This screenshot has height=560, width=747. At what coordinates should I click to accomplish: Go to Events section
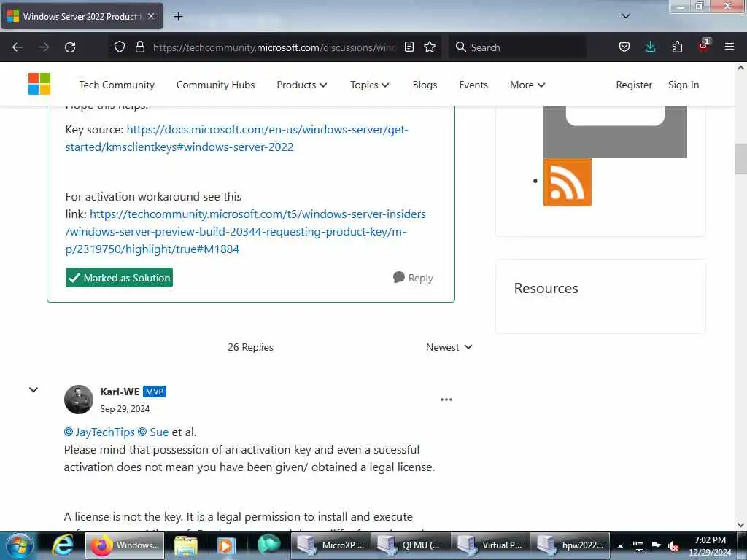point(473,85)
